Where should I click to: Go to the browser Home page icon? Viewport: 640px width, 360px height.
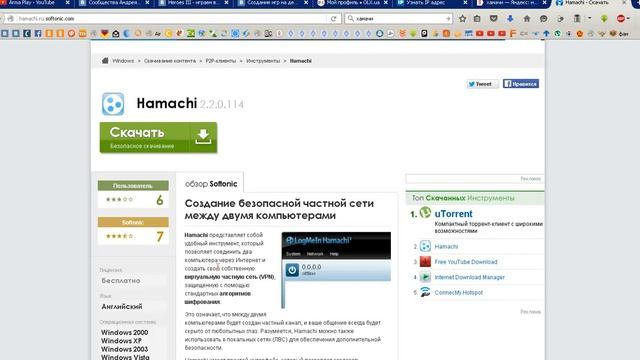tap(527, 18)
